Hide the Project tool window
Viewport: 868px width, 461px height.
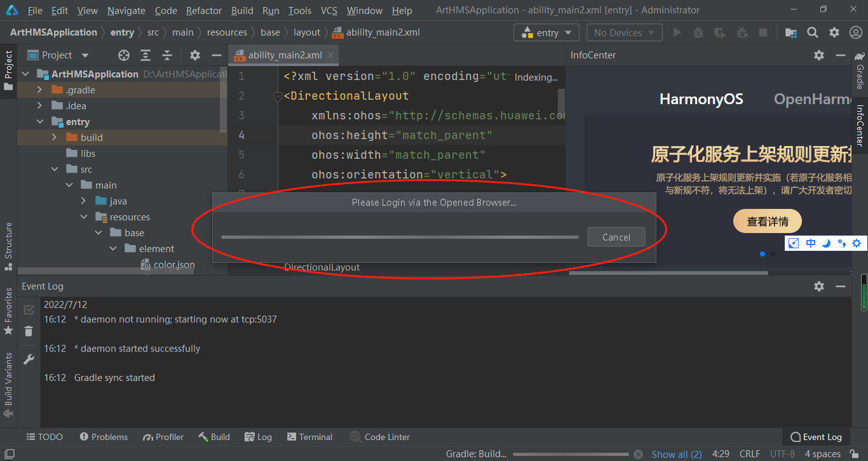click(x=217, y=55)
